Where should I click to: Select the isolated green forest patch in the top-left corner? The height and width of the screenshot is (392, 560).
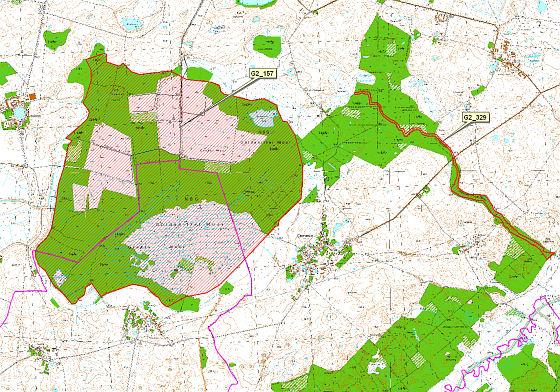click(56, 38)
